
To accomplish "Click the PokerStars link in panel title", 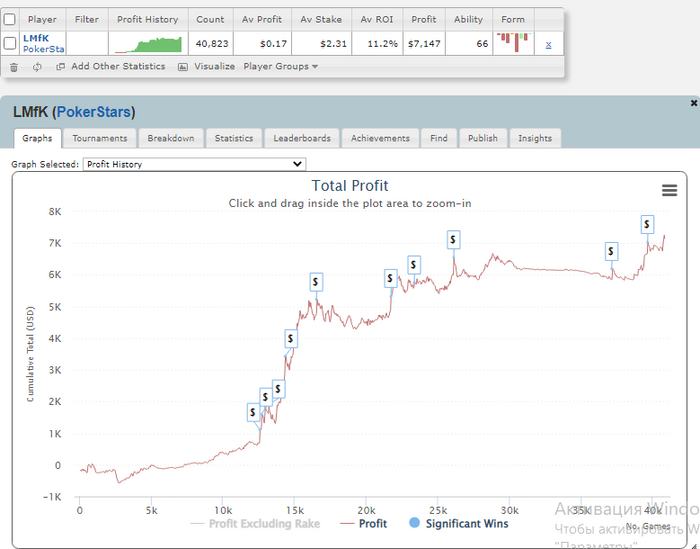I will pyautogui.click(x=94, y=112).
